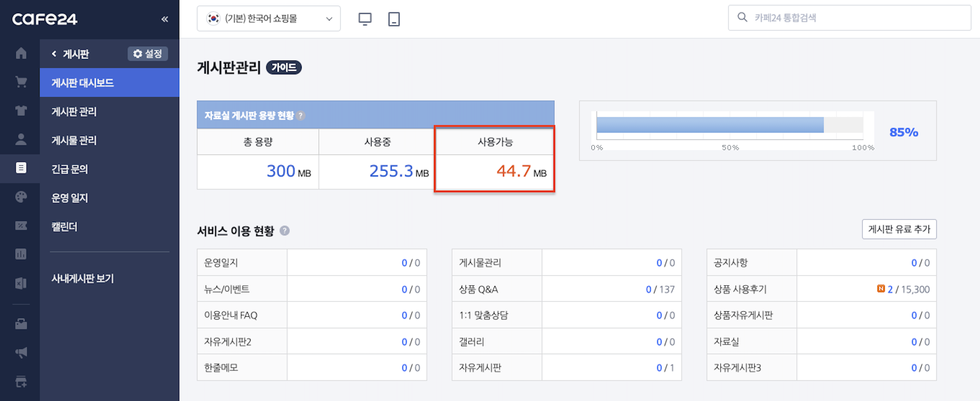
Task: Open the home icon in sidebar
Action: [21, 53]
